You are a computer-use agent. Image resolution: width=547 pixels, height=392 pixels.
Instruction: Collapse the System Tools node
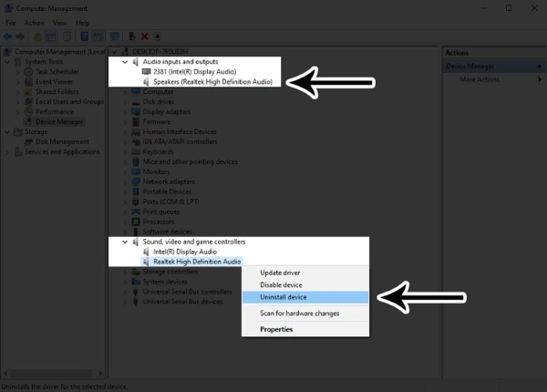click(x=7, y=62)
